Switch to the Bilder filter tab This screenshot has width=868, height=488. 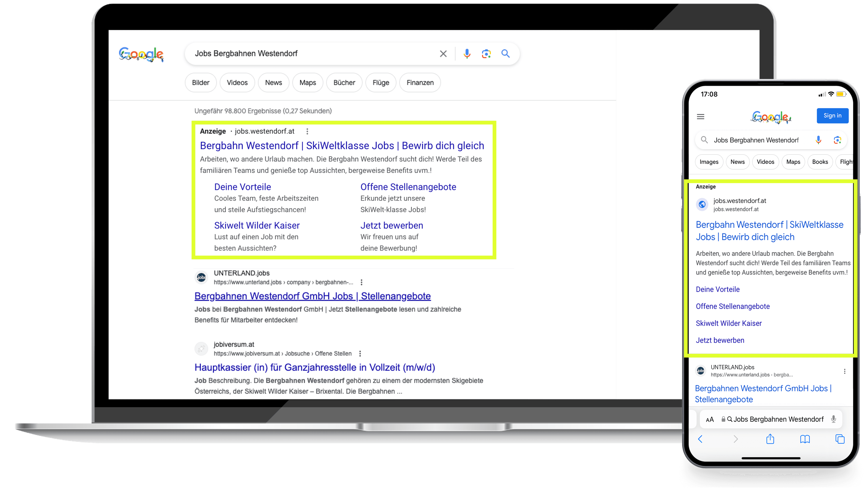pyautogui.click(x=200, y=83)
